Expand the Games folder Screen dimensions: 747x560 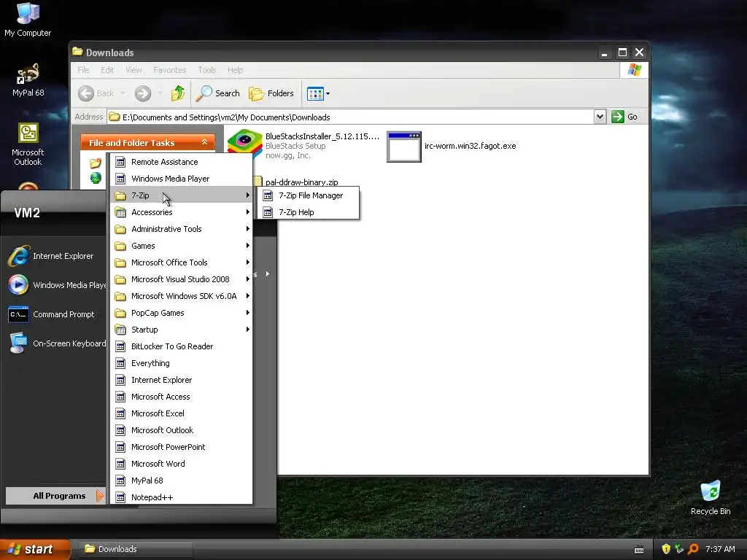[182, 246]
